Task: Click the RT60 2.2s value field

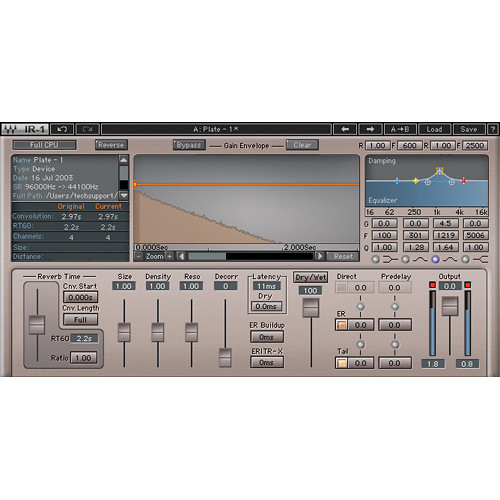Action: (x=84, y=338)
